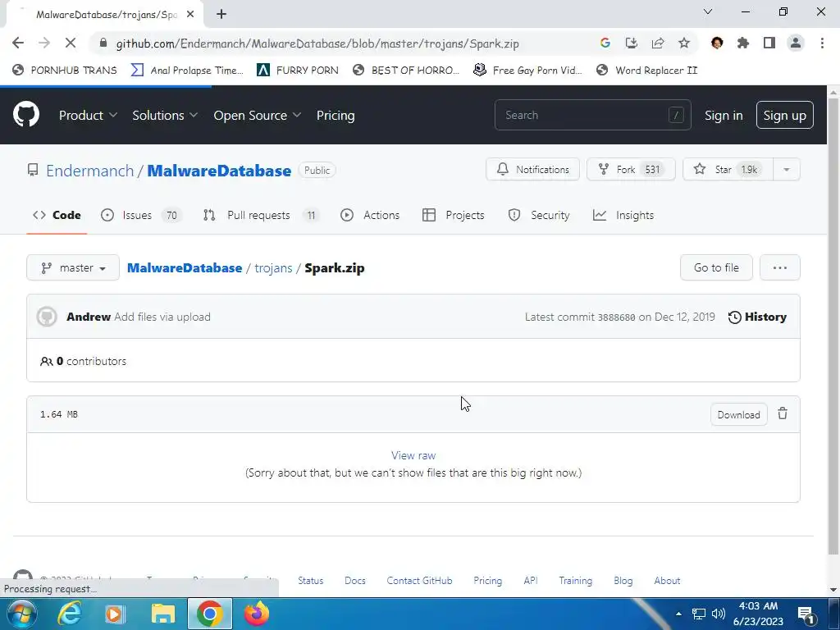This screenshot has width=840, height=630.
Task: Fork the repository with Fork button
Action: (x=631, y=169)
